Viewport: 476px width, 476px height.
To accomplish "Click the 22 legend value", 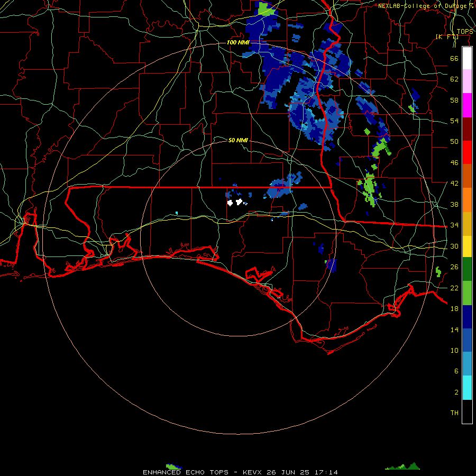I will coord(454,288).
